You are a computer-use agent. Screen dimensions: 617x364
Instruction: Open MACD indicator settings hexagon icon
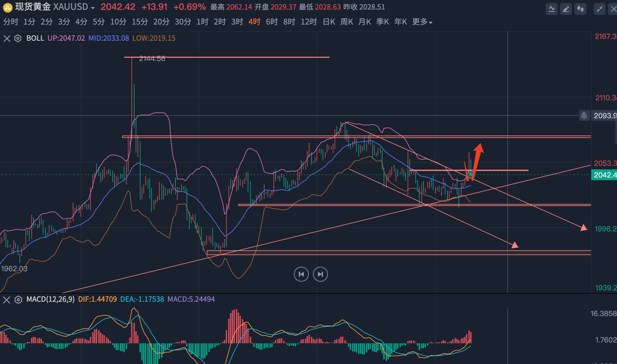click(18, 300)
